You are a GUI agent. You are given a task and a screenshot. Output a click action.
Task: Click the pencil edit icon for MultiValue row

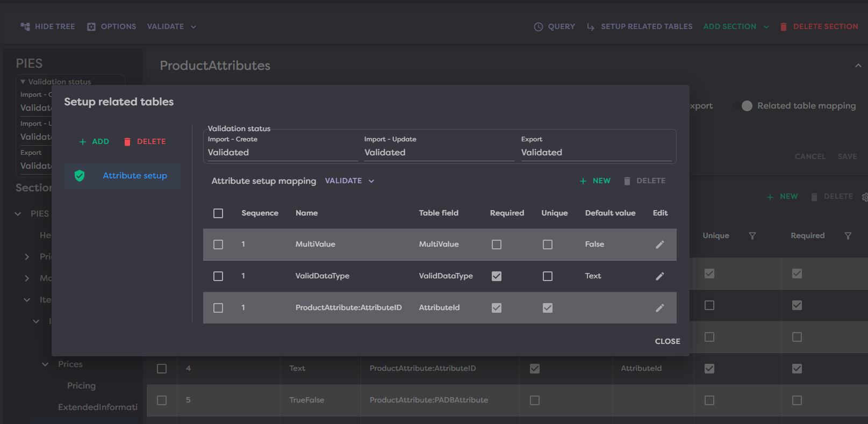pos(659,245)
